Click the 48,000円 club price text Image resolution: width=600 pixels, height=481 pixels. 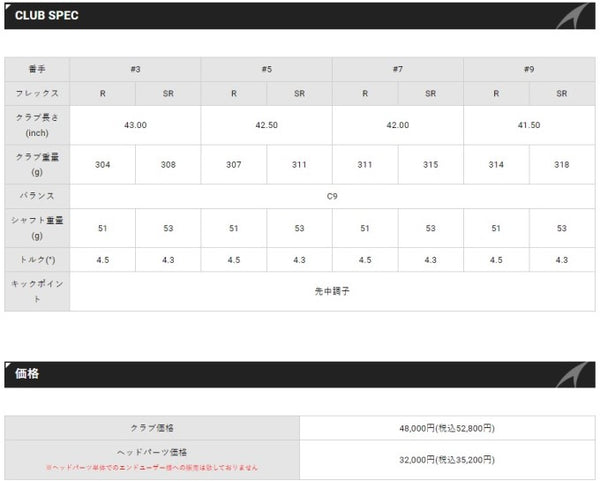[x=448, y=427]
